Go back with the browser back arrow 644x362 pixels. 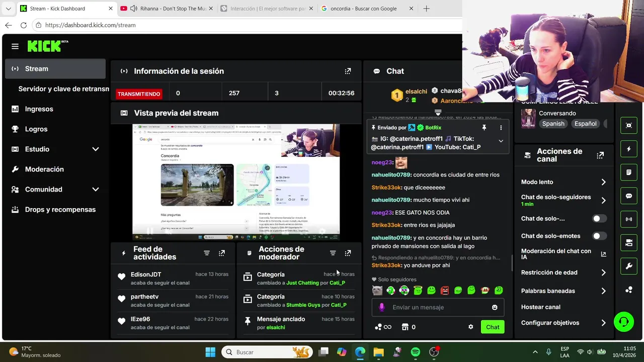(8, 25)
